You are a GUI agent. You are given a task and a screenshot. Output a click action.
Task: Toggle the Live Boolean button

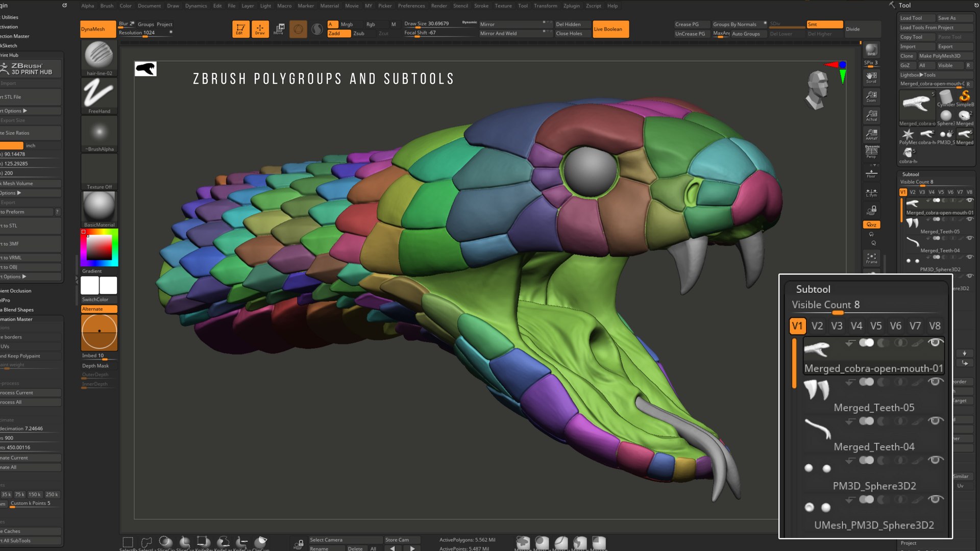click(610, 29)
